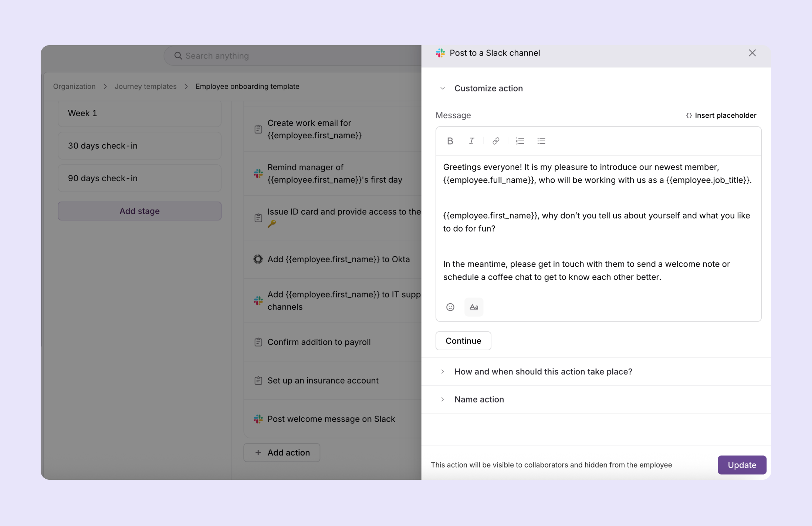Insert a hyperlink in the message
Viewport: 812px width, 526px height.
point(496,141)
